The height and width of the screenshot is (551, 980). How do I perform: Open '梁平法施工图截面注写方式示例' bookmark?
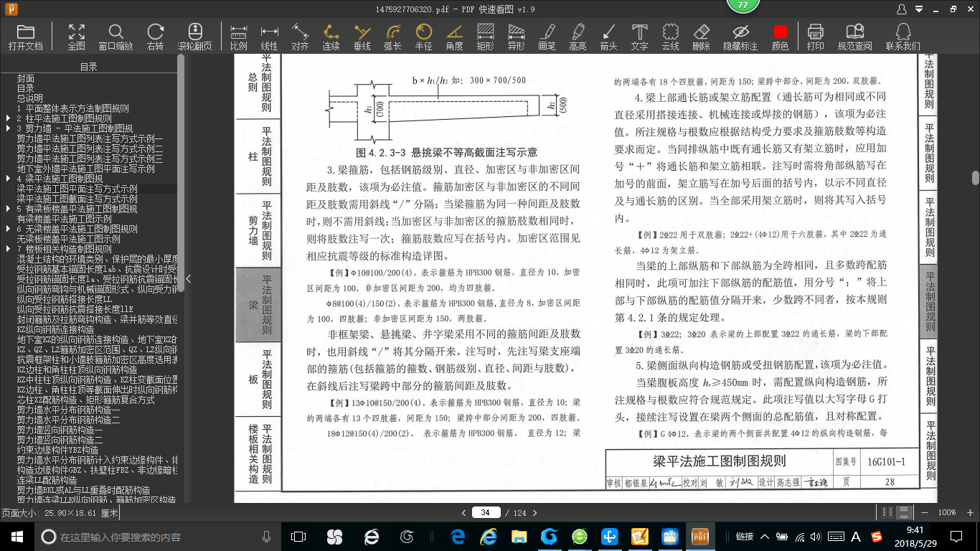(x=77, y=199)
